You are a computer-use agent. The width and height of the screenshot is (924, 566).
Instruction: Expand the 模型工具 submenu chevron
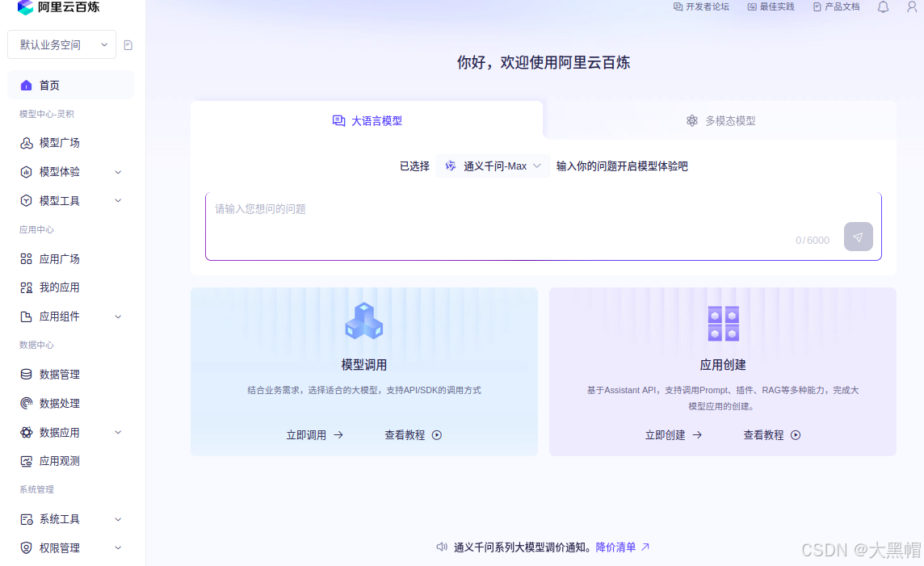118,201
